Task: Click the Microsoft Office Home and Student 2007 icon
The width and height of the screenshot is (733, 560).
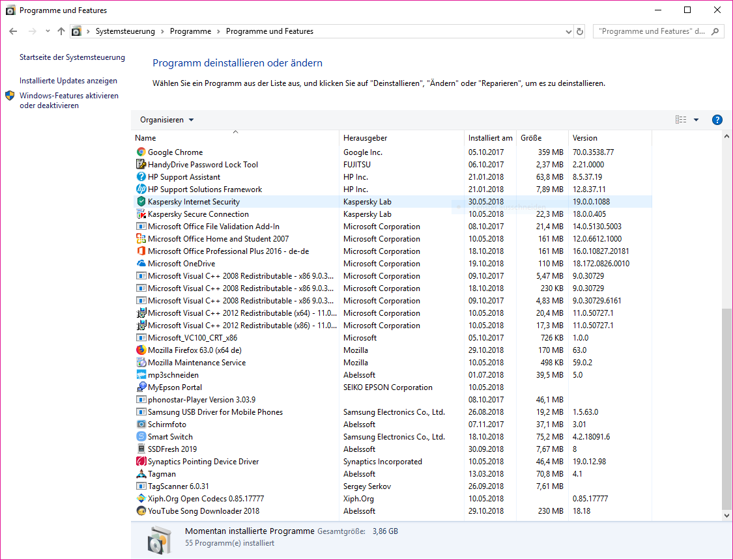Action: 141,239
